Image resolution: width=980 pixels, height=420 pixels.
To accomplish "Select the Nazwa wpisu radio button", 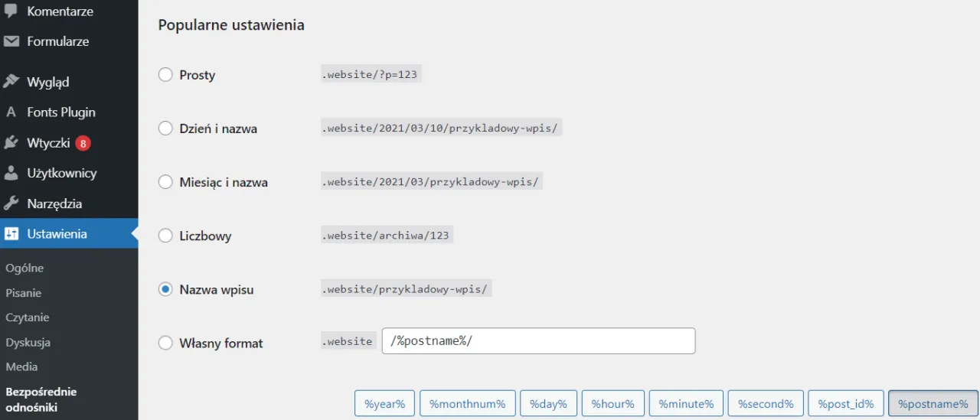I will 165,289.
